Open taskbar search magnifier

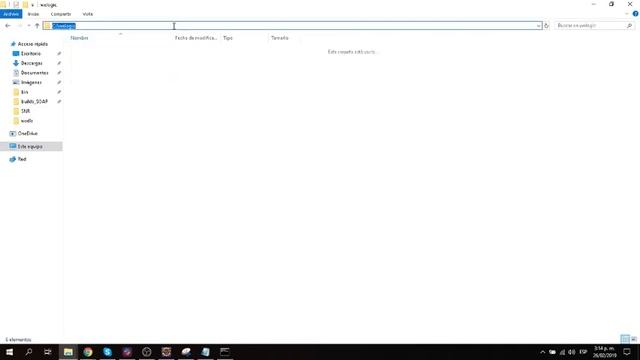29,352
